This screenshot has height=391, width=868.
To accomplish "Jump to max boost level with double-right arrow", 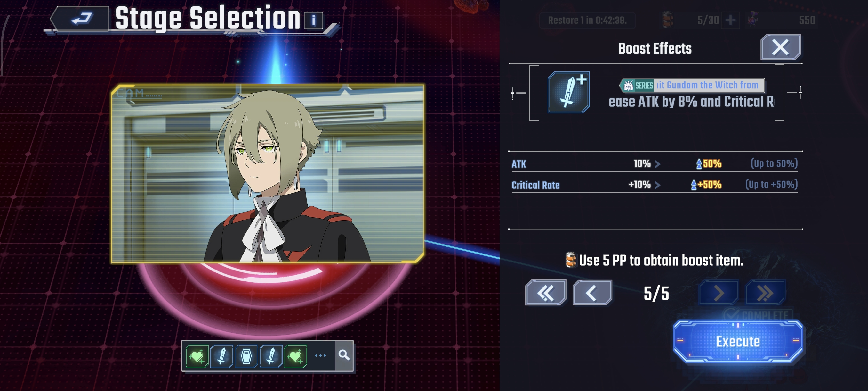I will point(765,293).
